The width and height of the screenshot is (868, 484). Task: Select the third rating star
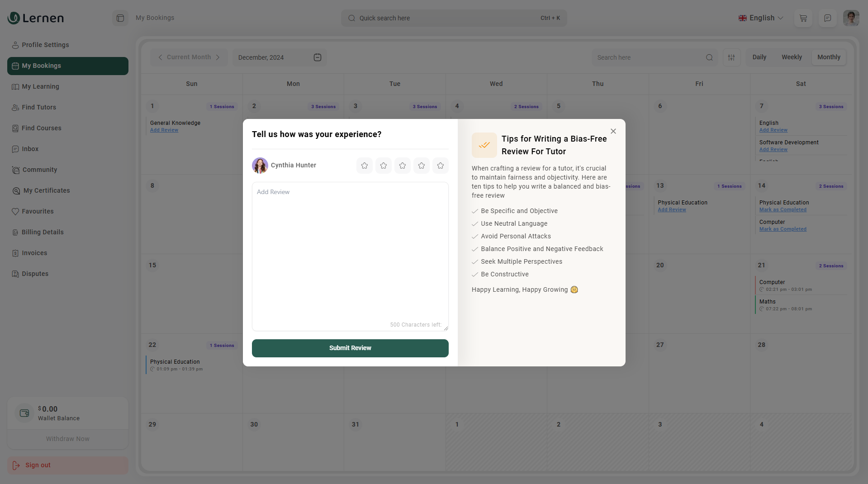pyautogui.click(x=402, y=166)
